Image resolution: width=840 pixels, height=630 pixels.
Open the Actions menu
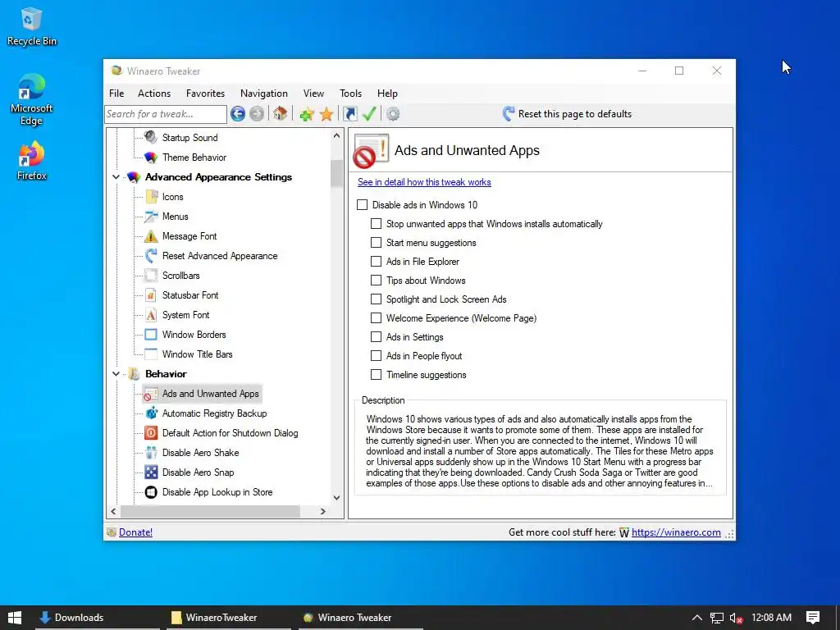click(153, 94)
